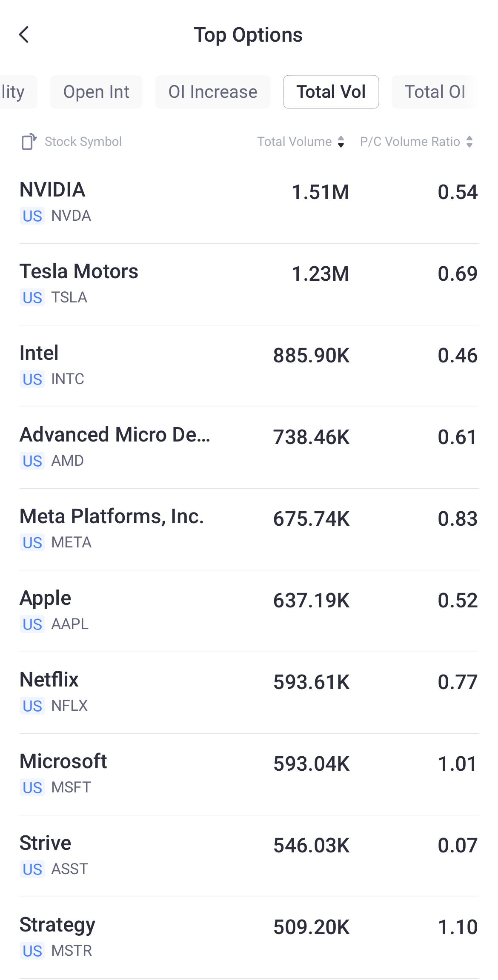Screen dimensions: 498x980
Task: Switch to Total OI tab
Action: [435, 92]
